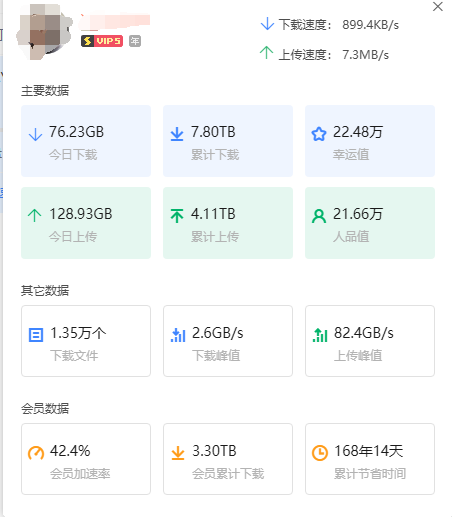452x517 pixels.
Task: Click the 下载文件 document icon
Action: pyautogui.click(x=36, y=335)
